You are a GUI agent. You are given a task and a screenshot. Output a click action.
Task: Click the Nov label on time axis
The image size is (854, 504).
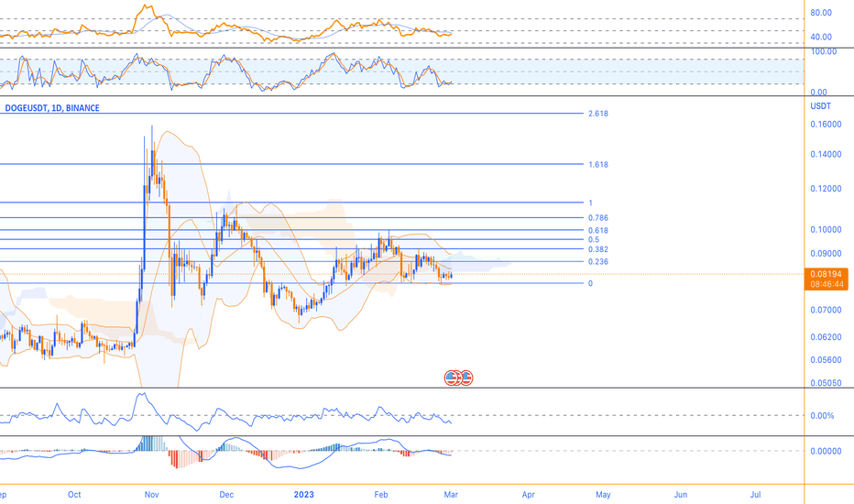tap(151, 495)
